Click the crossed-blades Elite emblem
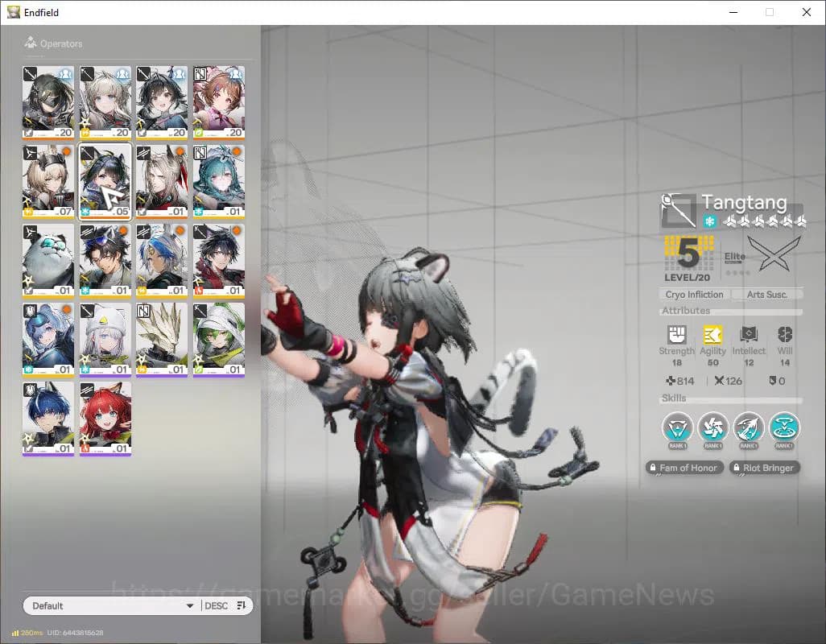Screen dimensions: 826x644 pos(774,254)
